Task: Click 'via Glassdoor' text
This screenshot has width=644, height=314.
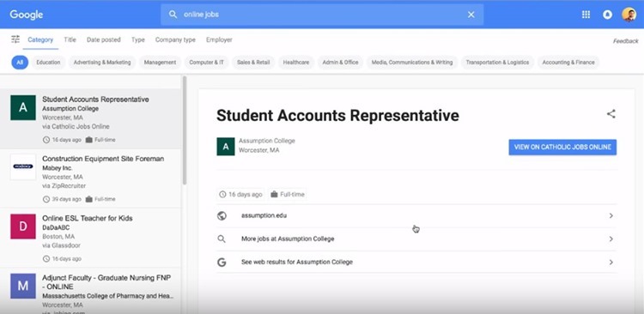Action: pyautogui.click(x=61, y=245)
